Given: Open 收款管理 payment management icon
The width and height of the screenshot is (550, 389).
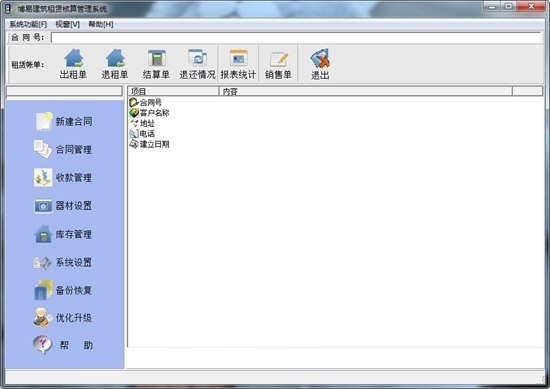Looking at the screenshot, I should tap(43, 177).
